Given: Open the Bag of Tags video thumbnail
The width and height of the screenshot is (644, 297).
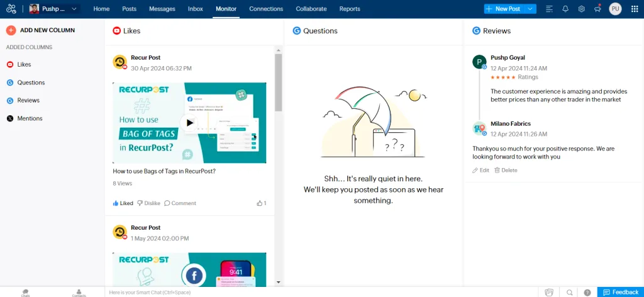Looking at the screenshot, I should pyautogui.click(x=189, y=123).
